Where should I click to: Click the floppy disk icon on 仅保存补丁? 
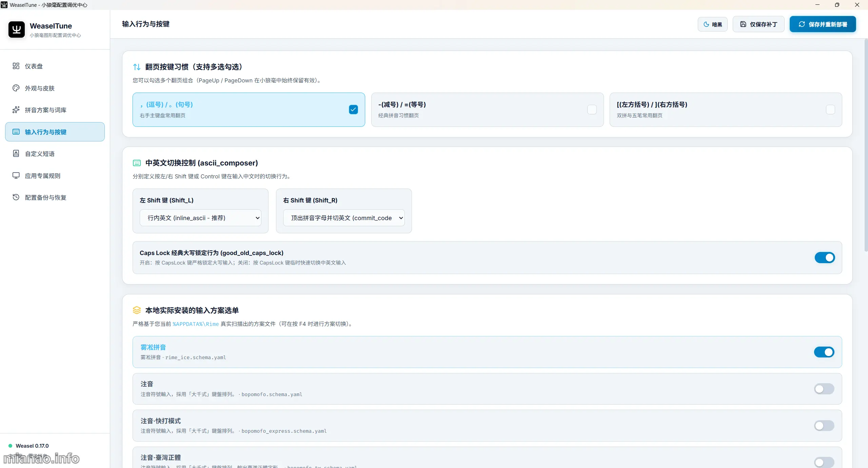(x=743, y=24)
